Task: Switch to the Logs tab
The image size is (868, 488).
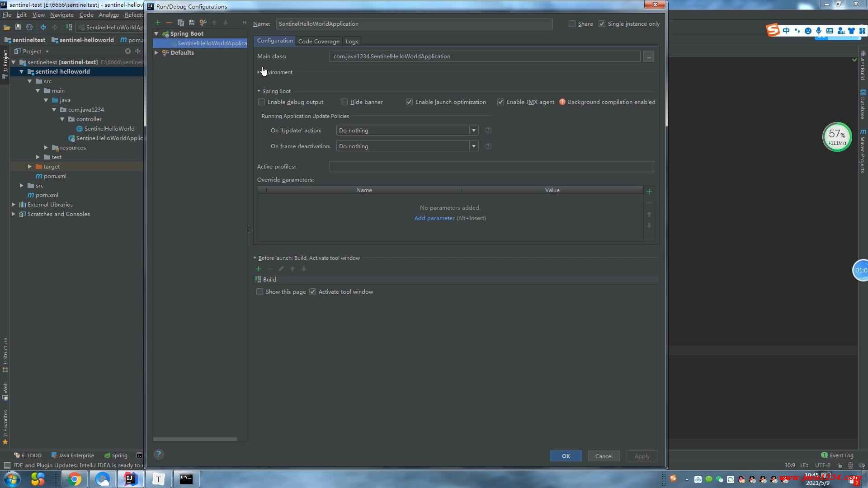Action: [x=352, y=41]
